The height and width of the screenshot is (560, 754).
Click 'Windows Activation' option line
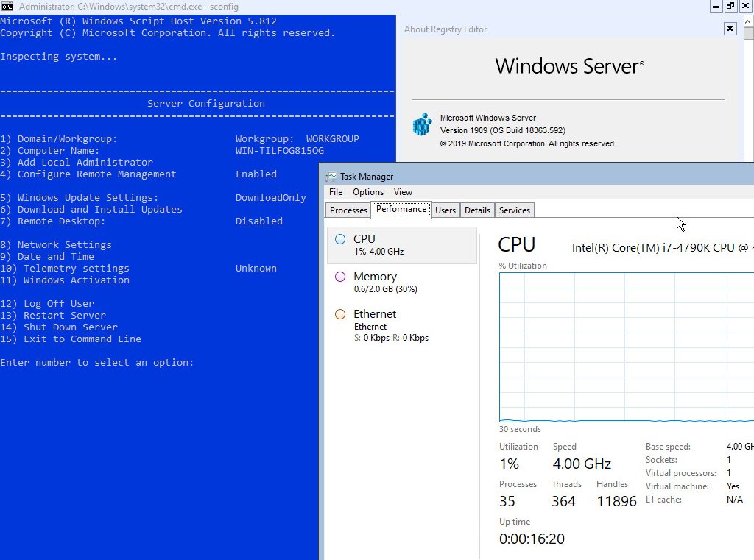[65, 280]
